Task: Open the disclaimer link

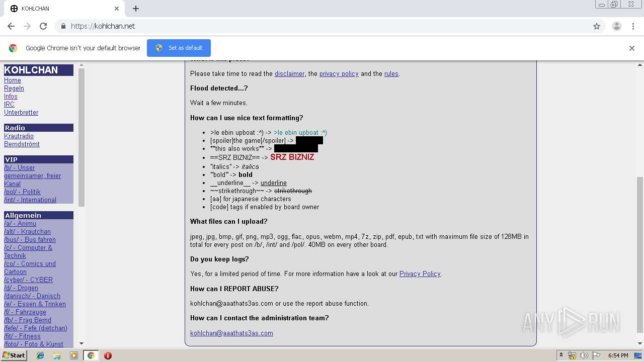Action: tap(289, 73)
